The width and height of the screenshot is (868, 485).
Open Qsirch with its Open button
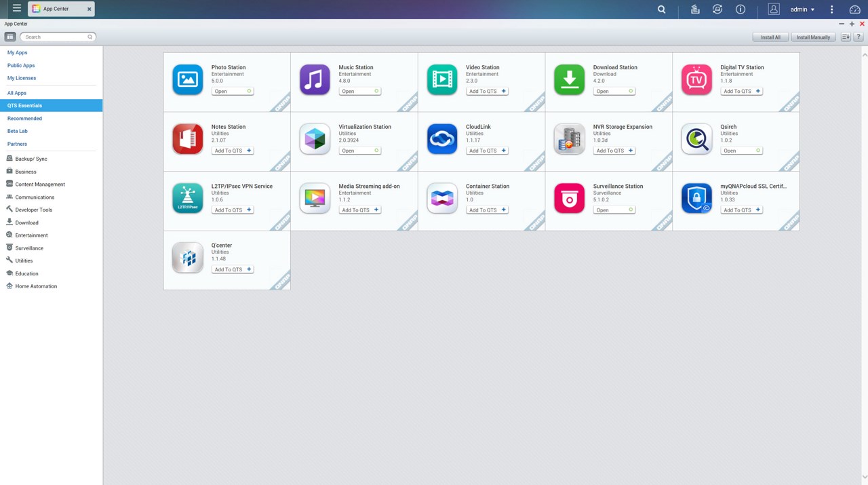point(741,151)
